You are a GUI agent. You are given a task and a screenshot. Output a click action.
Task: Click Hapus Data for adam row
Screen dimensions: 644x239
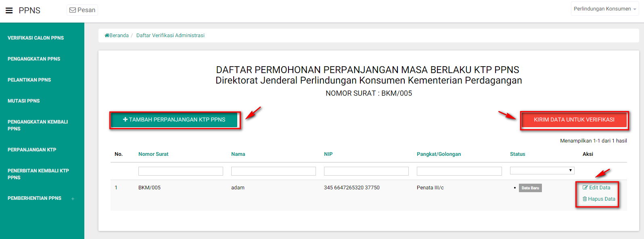[x=599, y=199]
